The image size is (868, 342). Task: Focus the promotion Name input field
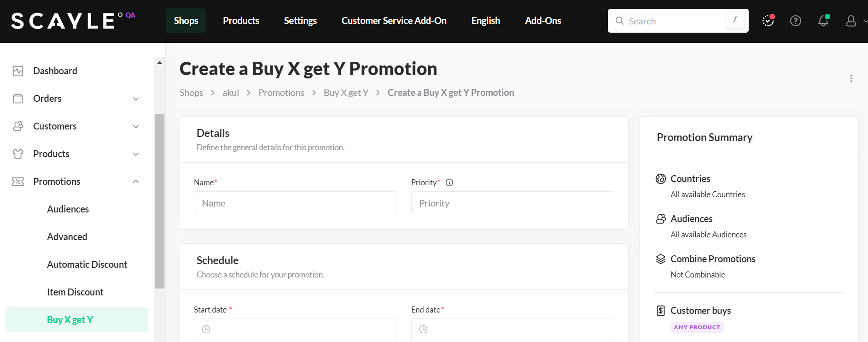pos(295,203)
